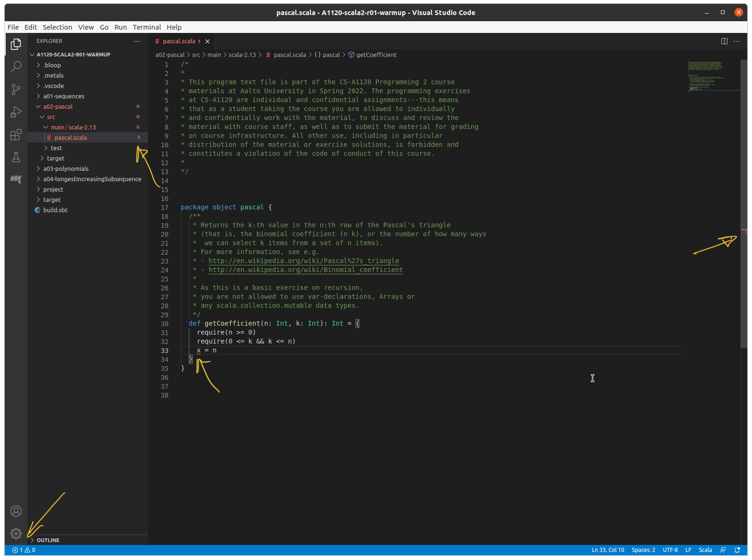Collapse the a02-pascal folder
752x560 pixels.
[57, 106]
